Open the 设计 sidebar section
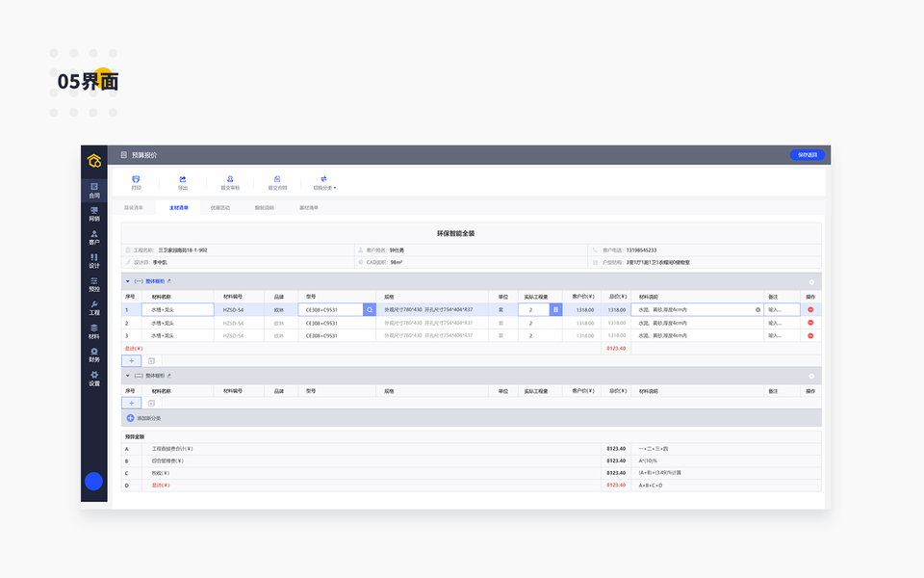 pos(94,261)
